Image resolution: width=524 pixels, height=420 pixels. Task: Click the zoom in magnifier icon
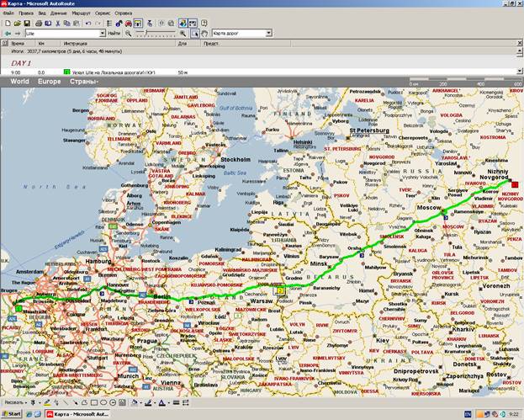(x=183, y=33)
